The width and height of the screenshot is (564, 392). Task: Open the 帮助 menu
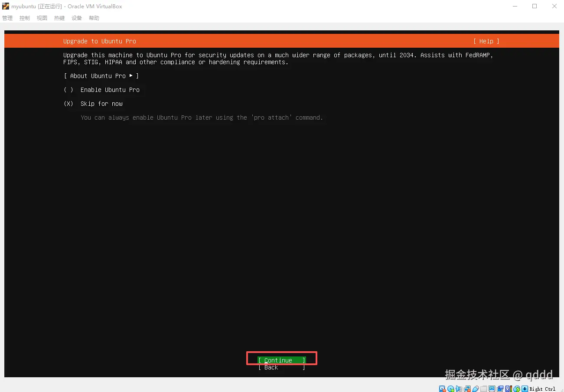coord(94,18)
